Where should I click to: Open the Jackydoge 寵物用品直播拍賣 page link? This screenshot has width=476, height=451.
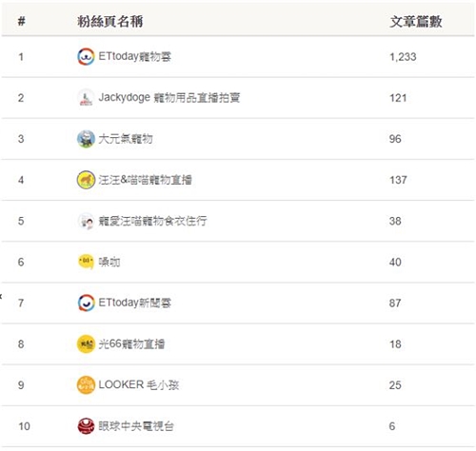pos(169,98)
